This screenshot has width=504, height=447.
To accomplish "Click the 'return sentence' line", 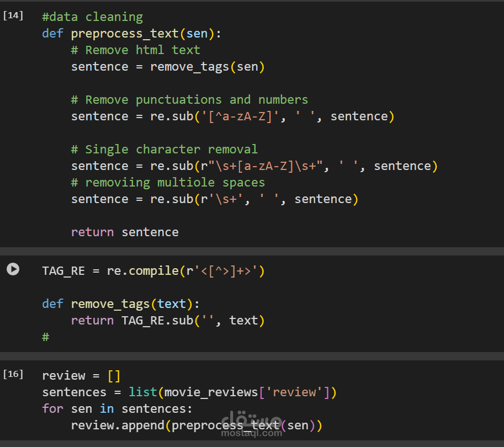I will [x=125, y=232].
